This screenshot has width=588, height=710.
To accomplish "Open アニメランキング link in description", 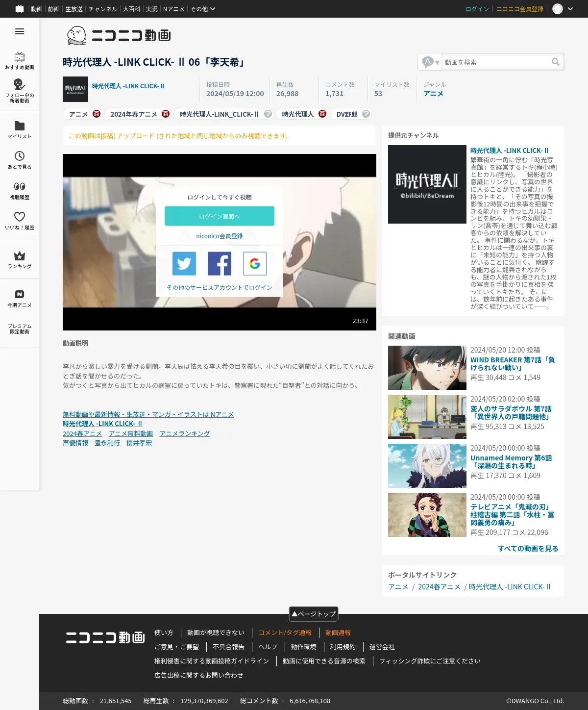I will click(185, 433).
